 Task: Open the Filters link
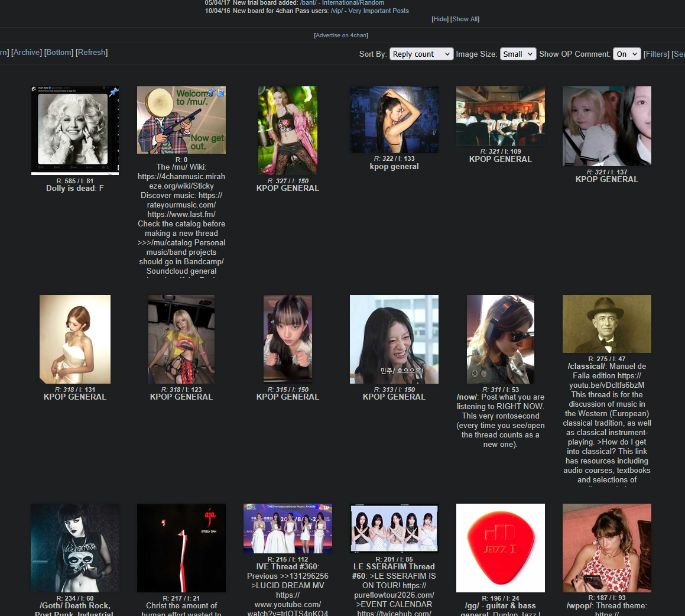656,54
